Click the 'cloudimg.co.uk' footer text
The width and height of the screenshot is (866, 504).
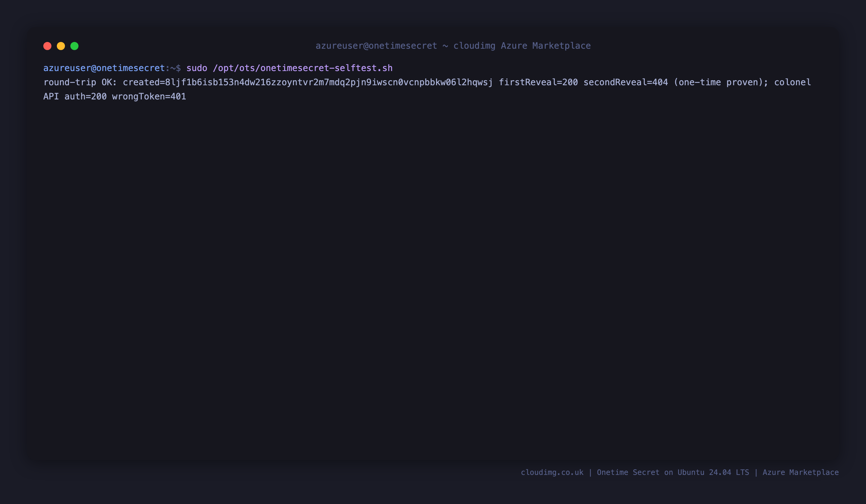tap(552, 473)
